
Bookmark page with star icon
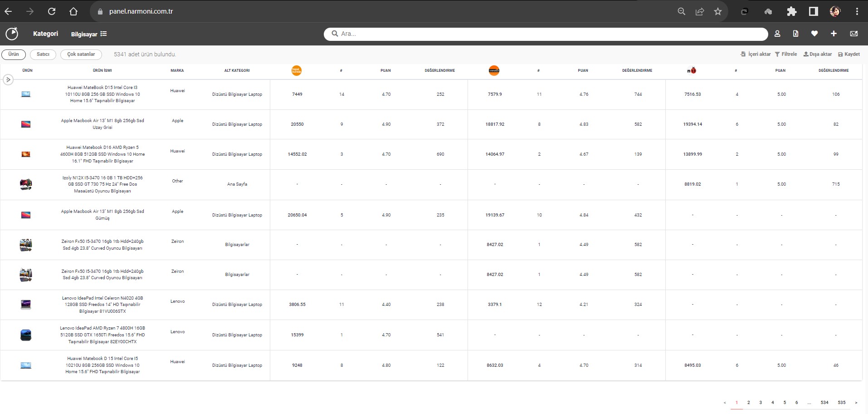pos(717,11)
